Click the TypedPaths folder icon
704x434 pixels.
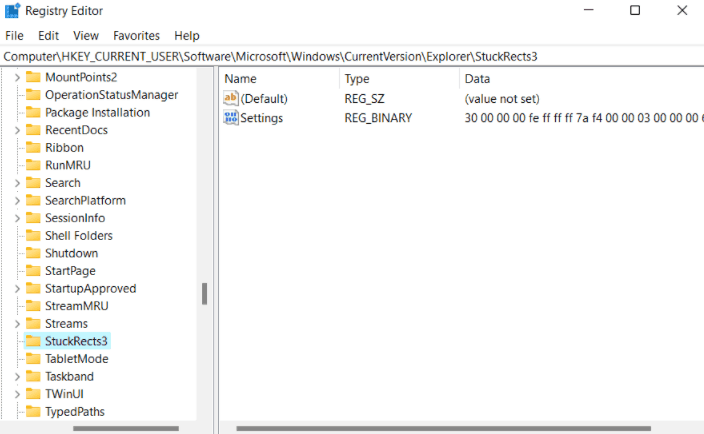(x=33, y=411)
